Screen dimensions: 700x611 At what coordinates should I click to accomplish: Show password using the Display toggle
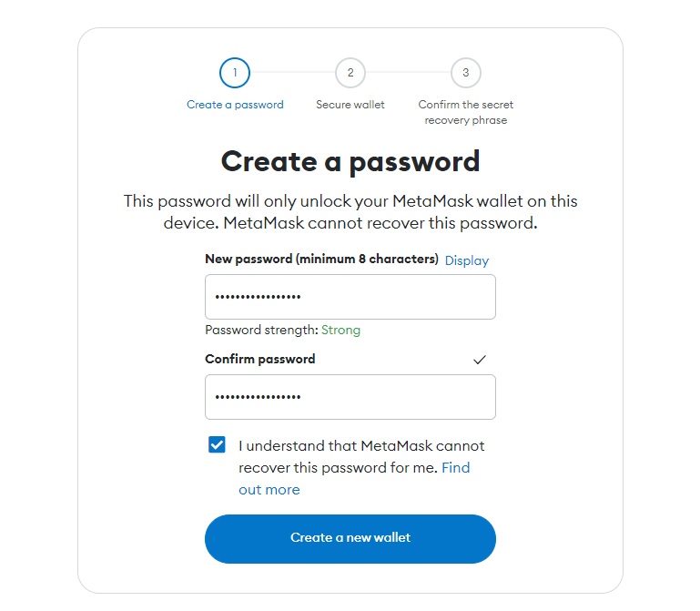[467, 260]
